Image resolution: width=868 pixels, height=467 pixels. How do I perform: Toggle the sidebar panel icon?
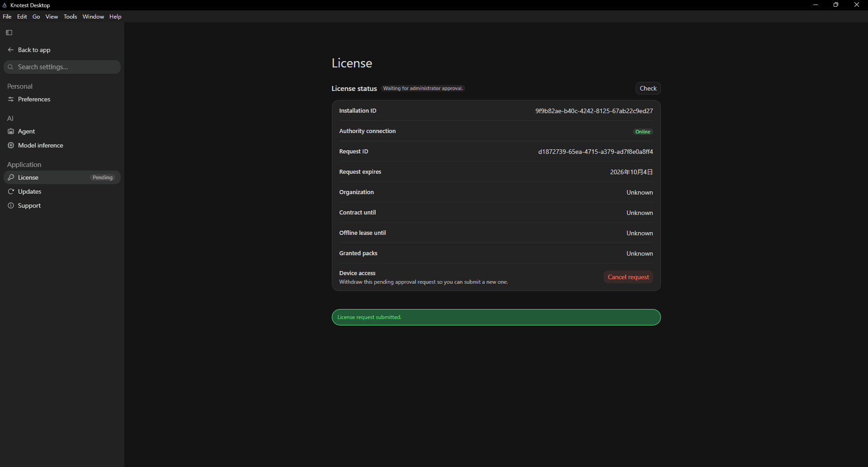(9, 33)
